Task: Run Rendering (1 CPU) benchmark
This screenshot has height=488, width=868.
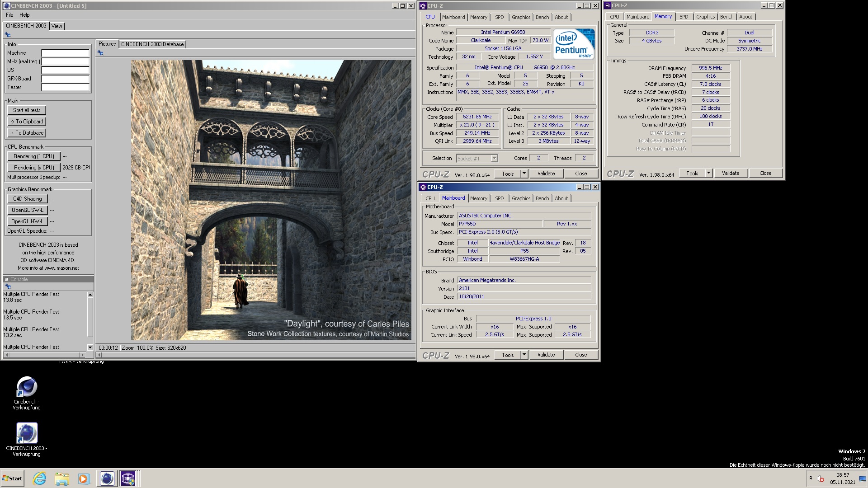Action: (x=34, y=156)
